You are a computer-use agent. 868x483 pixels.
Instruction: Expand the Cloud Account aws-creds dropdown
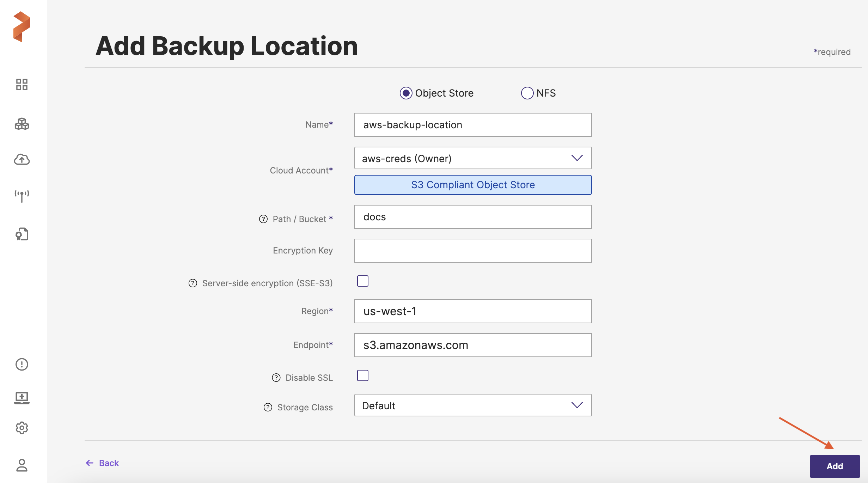(473, 158)
